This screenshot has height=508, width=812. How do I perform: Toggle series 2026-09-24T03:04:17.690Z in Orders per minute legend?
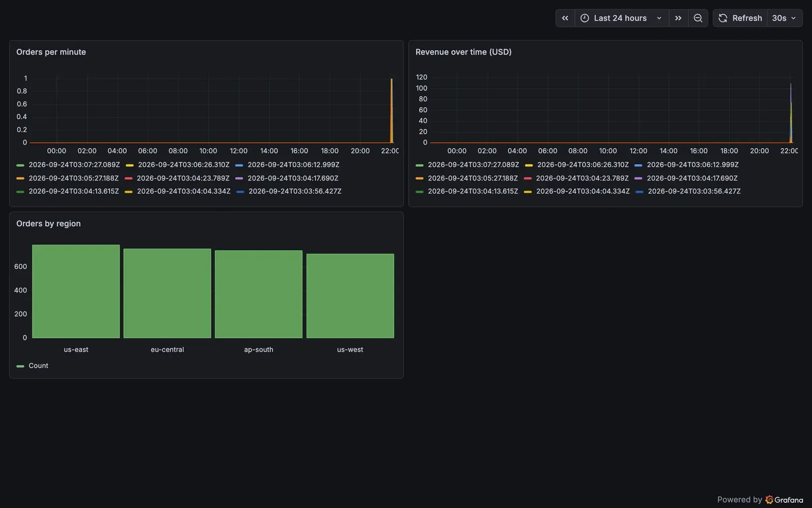point(293,178)
